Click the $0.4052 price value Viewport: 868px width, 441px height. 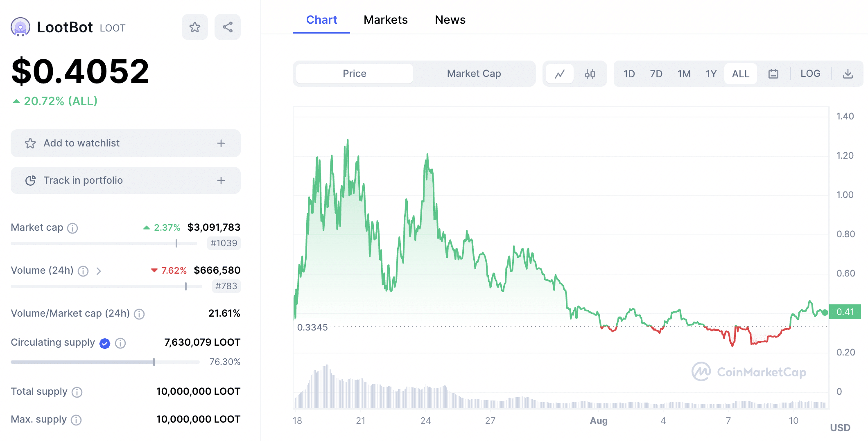click(80, 72)
